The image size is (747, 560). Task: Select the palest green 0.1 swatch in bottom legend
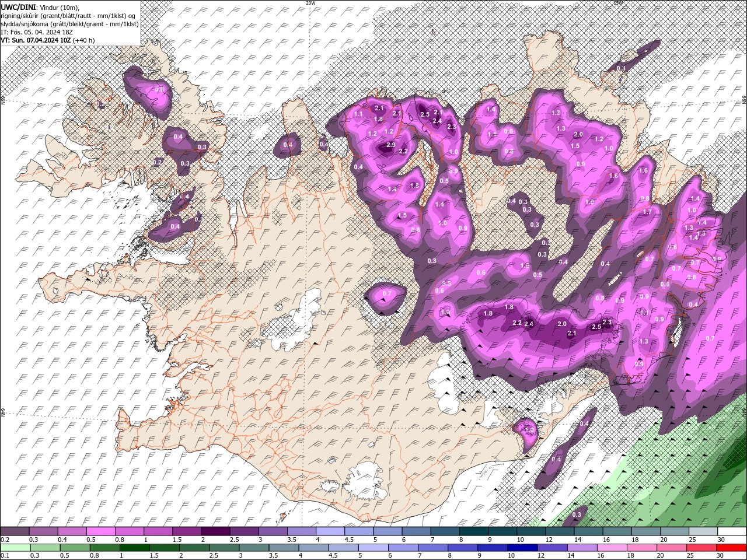pyautogui.click(x=15, y=548)
